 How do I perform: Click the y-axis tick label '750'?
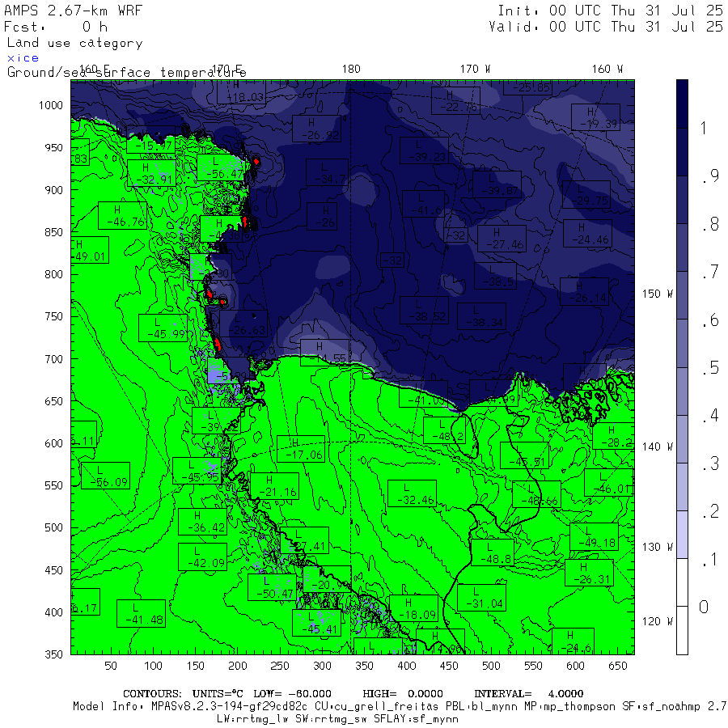[53, 316]
